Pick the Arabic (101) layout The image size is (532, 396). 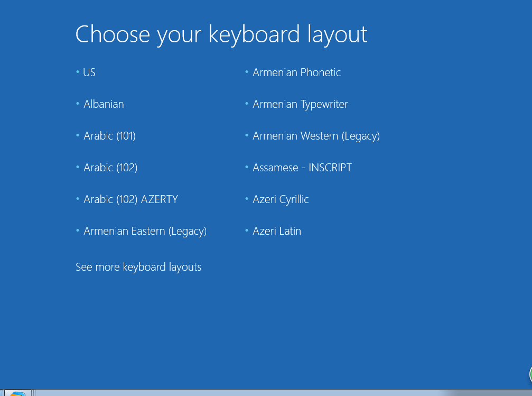pyautogui.click(x=109, y=136)
